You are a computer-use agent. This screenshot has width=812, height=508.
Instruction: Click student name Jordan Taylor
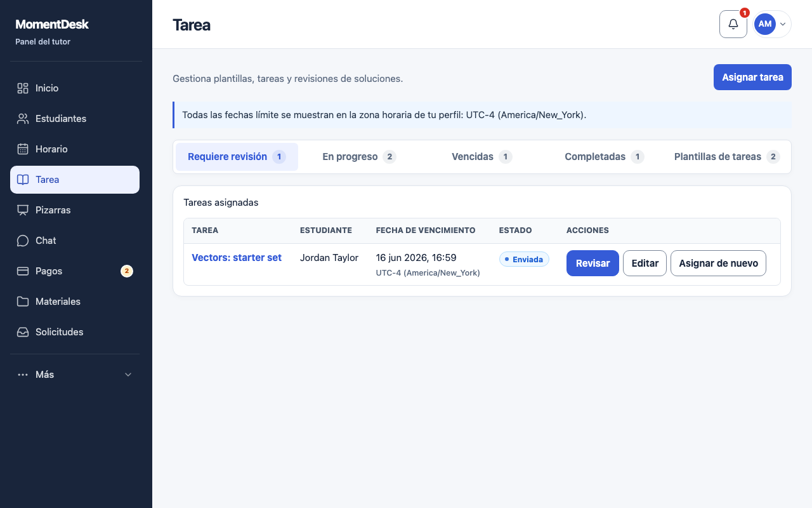click(x=329, y=258)
